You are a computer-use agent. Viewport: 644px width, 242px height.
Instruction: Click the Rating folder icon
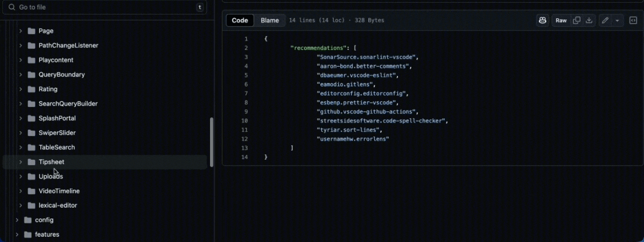pyautogui.click(x=31, y=89)
